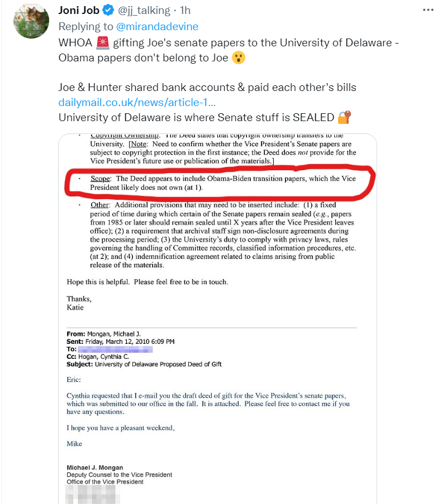447x504 pixels.
Task: Follow the dailymail.co.uk article link
Action: click(137, 102)
